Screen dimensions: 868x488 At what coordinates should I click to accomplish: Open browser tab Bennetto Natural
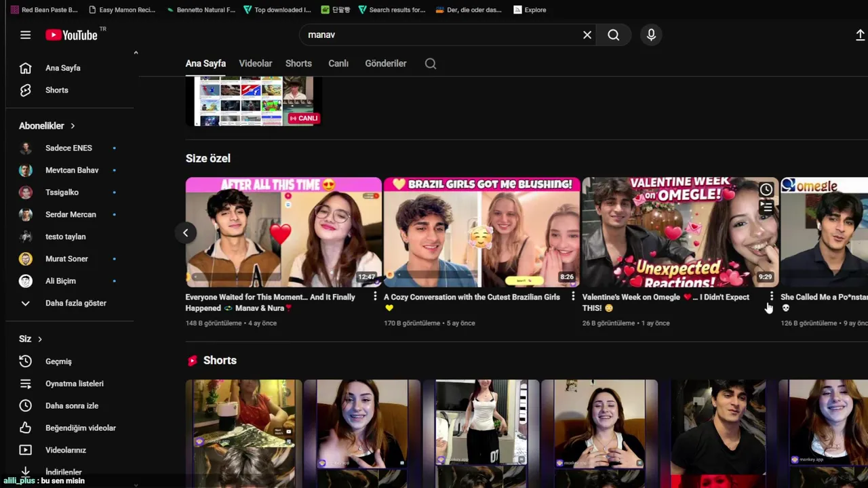[201, 9]
